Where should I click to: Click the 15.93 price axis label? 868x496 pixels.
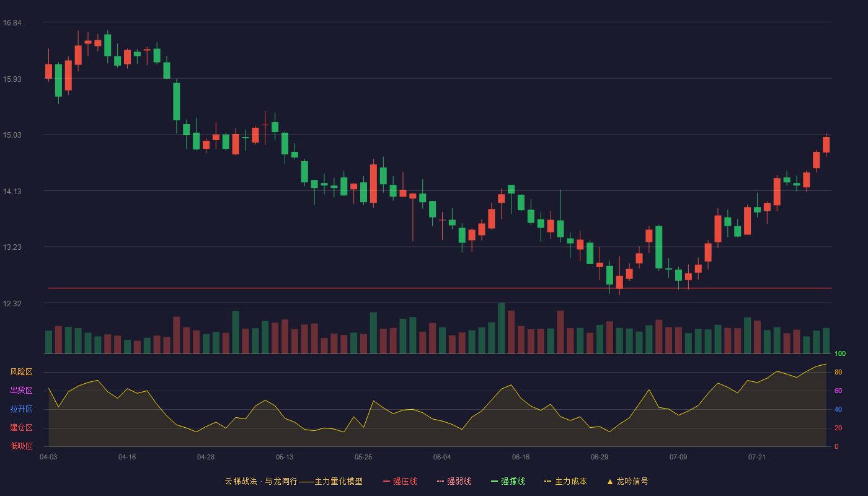coord(12,79)
